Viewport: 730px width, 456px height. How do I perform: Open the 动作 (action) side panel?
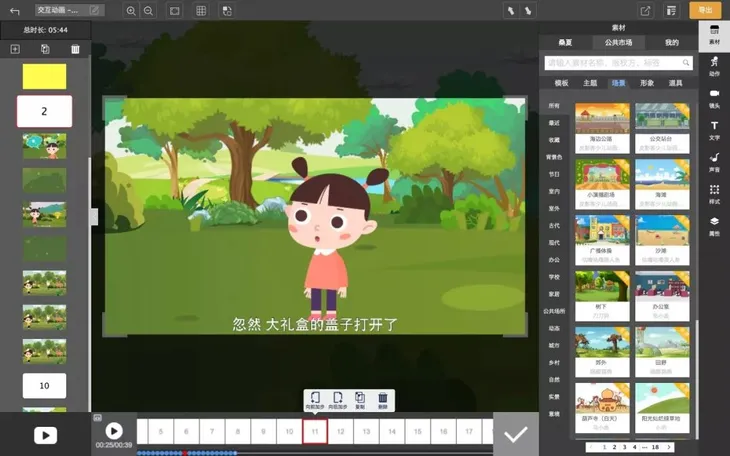click(714, 66)
